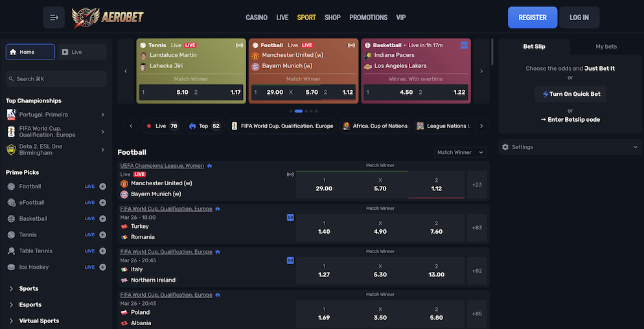Pick draw odds 5.30 for Italy match
Viewport: 644px width, 329px height.
point(380,271)
